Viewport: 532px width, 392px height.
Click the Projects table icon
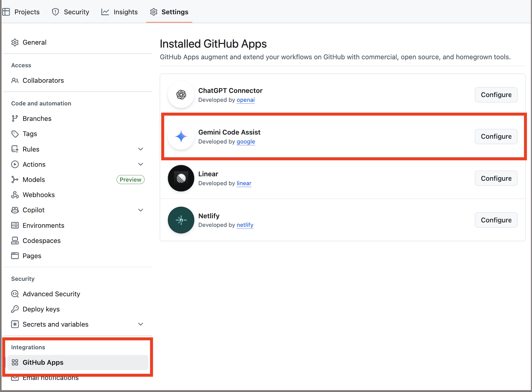coord(6,12)
